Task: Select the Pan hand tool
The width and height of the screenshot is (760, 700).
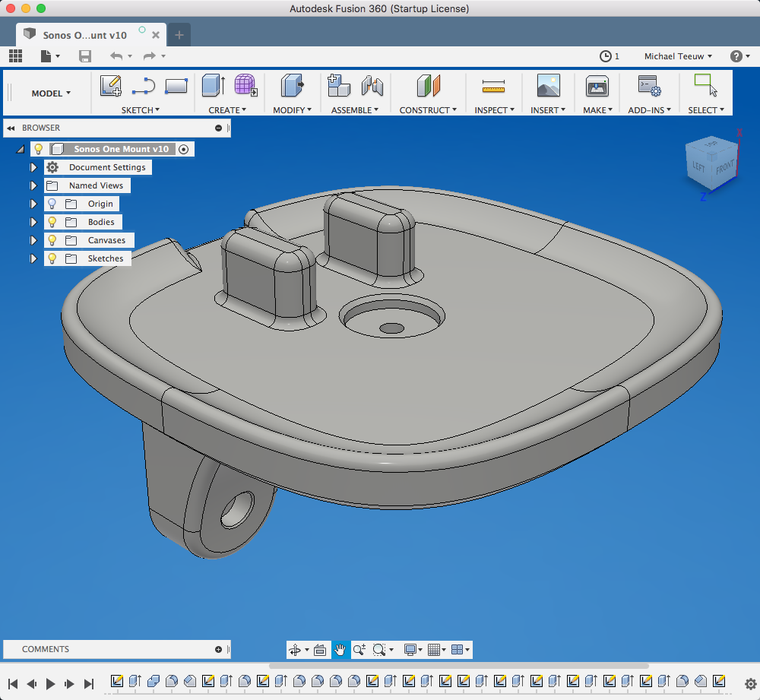Action: tap(340, 650)
